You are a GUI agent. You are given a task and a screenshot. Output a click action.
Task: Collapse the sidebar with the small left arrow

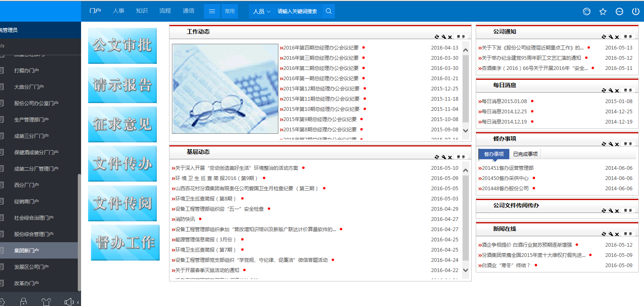[x=78, y=302]
